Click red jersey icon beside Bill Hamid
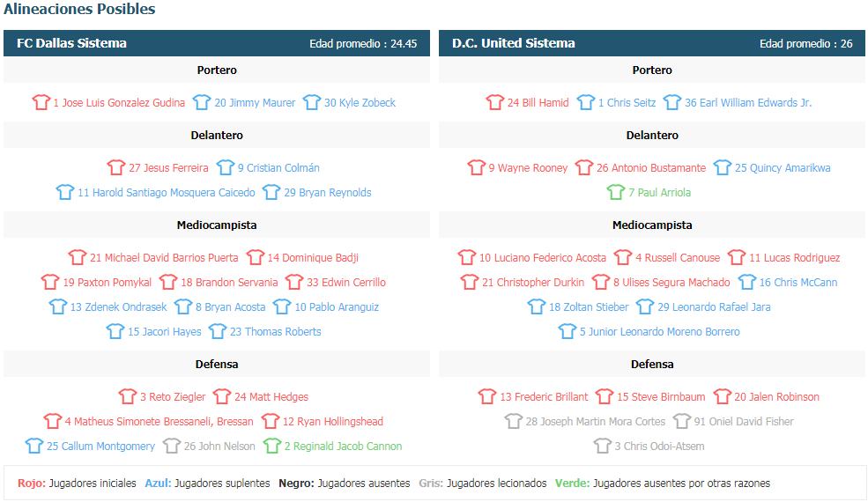 pyautogui.click(x=495, y=102)
